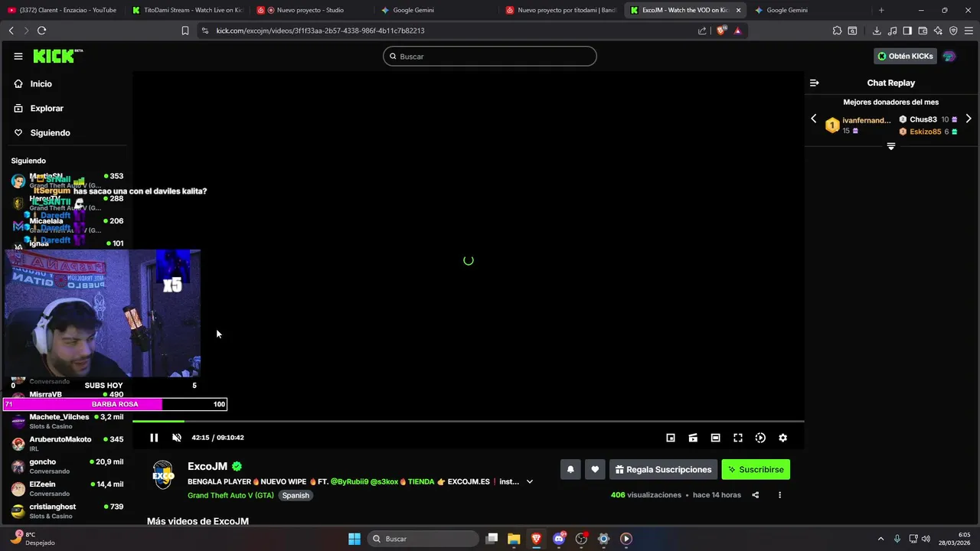Click the Regala Suscripciones button

[x=663, y=469]
